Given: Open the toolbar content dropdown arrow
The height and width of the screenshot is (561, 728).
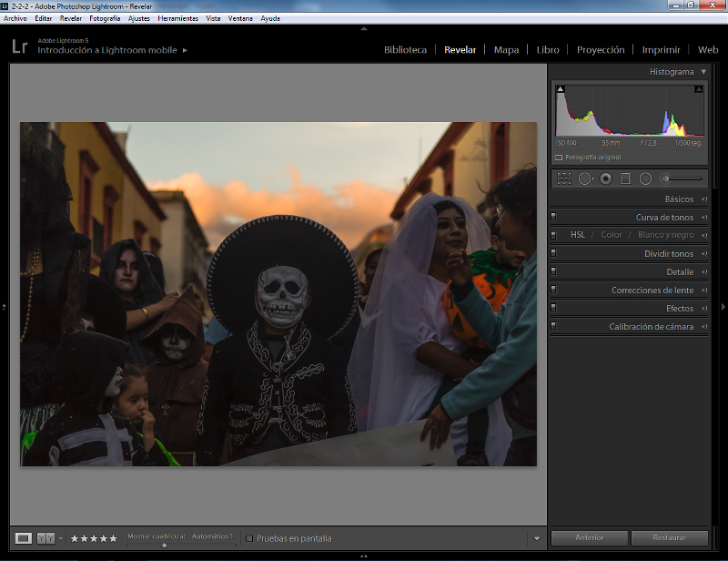Looking at the screenshot, I should [x=537, y=538].
